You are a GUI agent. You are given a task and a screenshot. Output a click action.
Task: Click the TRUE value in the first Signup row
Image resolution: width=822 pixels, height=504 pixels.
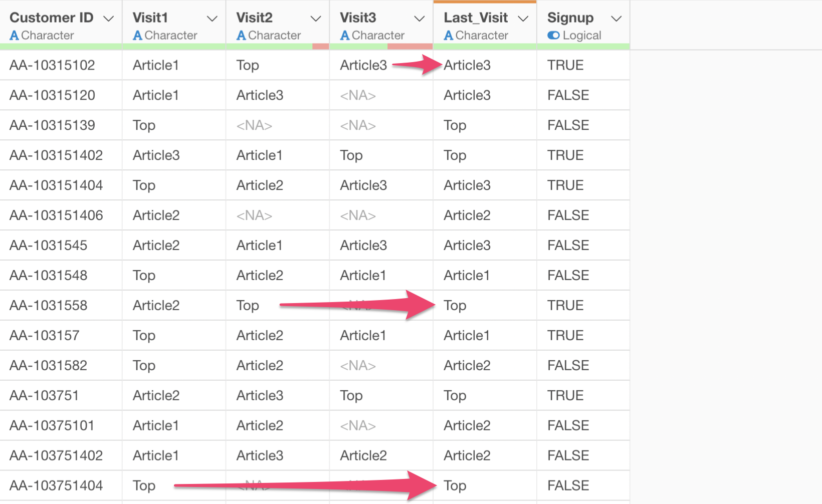coord(565,65)
